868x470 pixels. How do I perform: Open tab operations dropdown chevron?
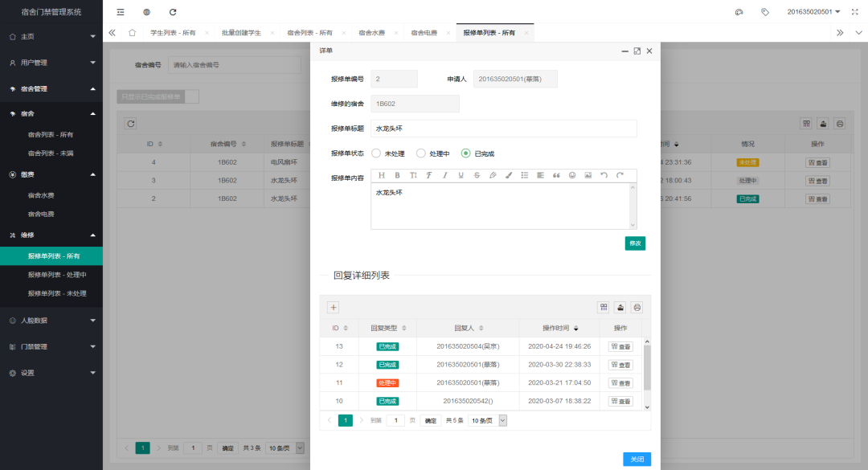tap(858, 33)
